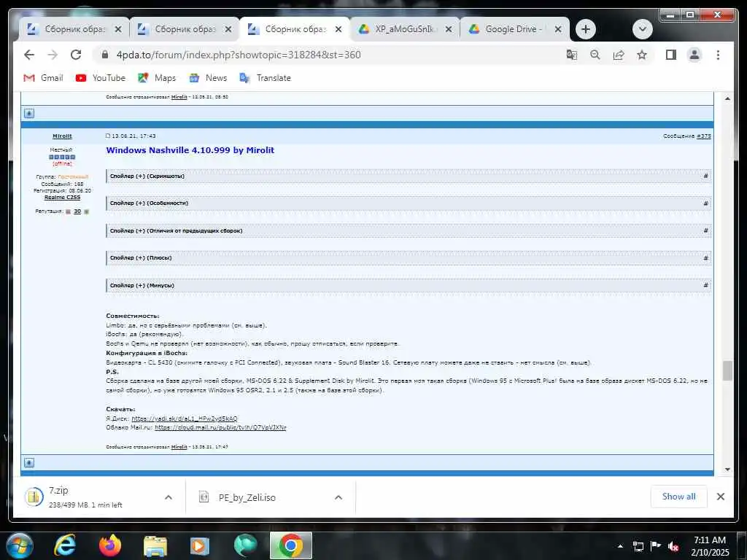Open Gmail bookmark
This screenshot has width=747, height=560.
pos(43,77)
